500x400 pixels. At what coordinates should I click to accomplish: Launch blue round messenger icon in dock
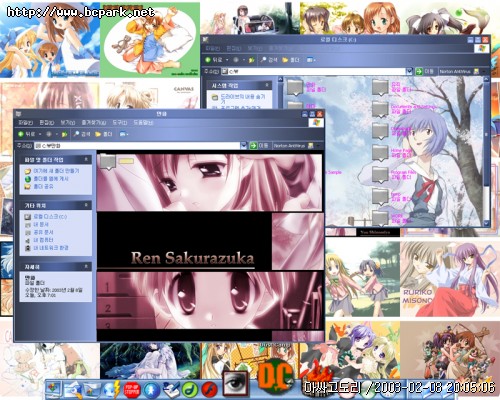click(151, 389)
